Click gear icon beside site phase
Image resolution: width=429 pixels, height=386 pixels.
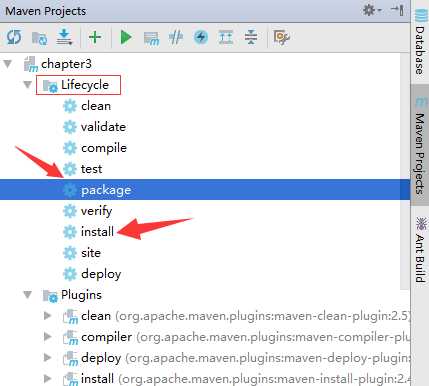click(70, 253)
